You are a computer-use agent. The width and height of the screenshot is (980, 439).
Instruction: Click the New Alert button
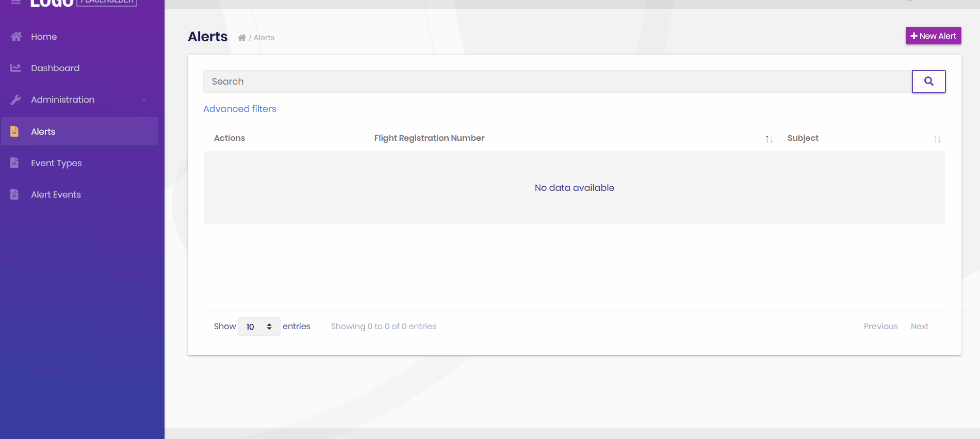[x=933, y=36]
